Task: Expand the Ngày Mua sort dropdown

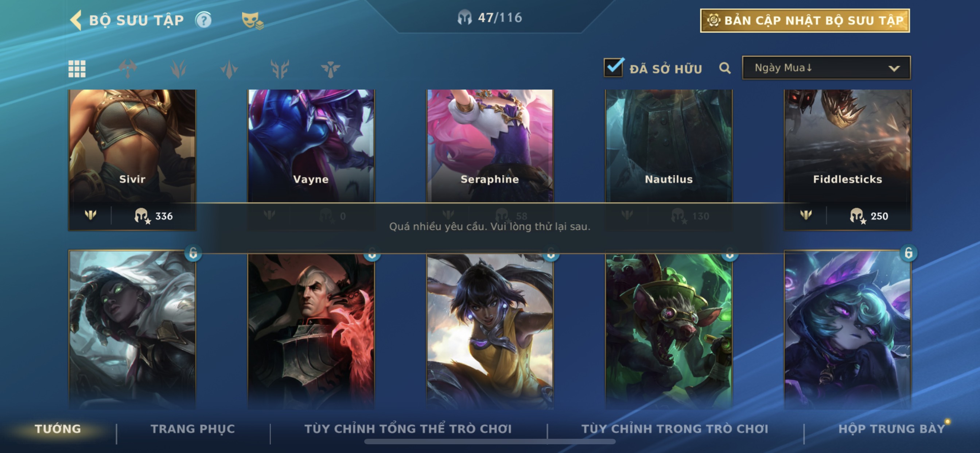Action: click(826, 68)
